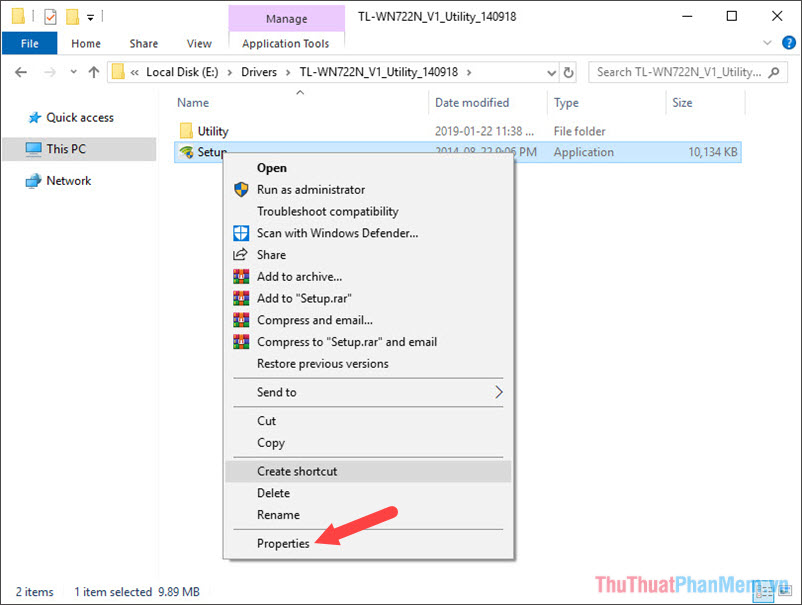This screenshot has height=605, width=802.
Task: Open the Add to archive WinRAR option
Action: [299, 276]
